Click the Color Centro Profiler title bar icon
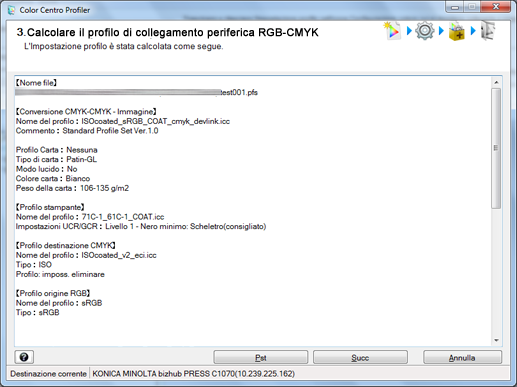Screen dimensions: 517x387 [x=11, y=10]
